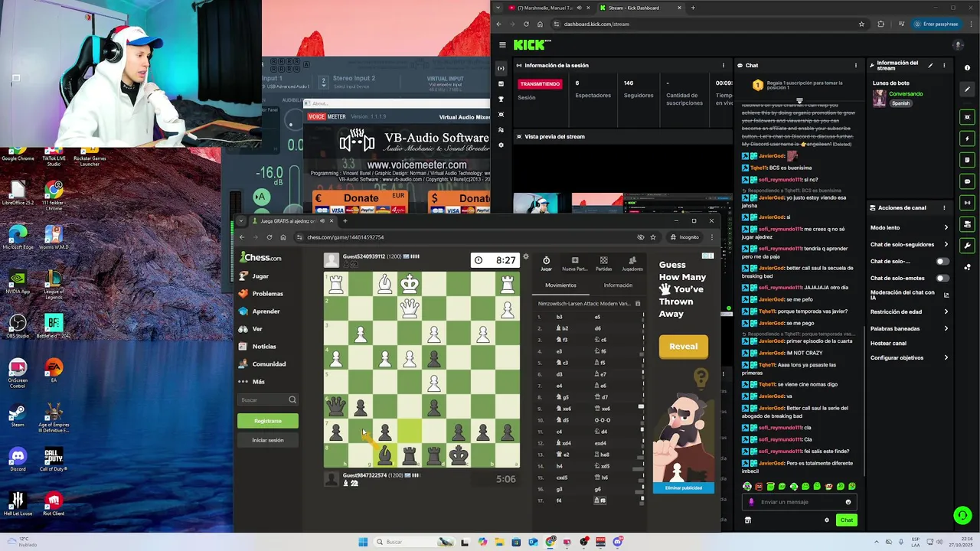Click the Kick stream sidebar broadcast icon

click(501, 68)
